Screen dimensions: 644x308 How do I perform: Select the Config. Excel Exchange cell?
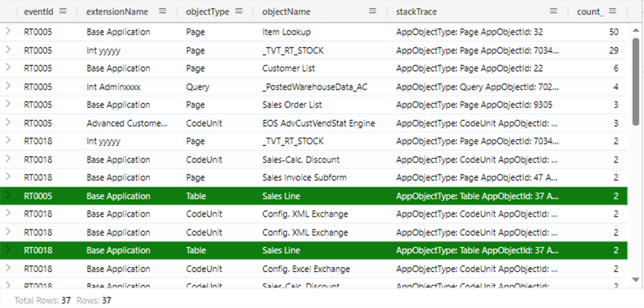[306, 269]
